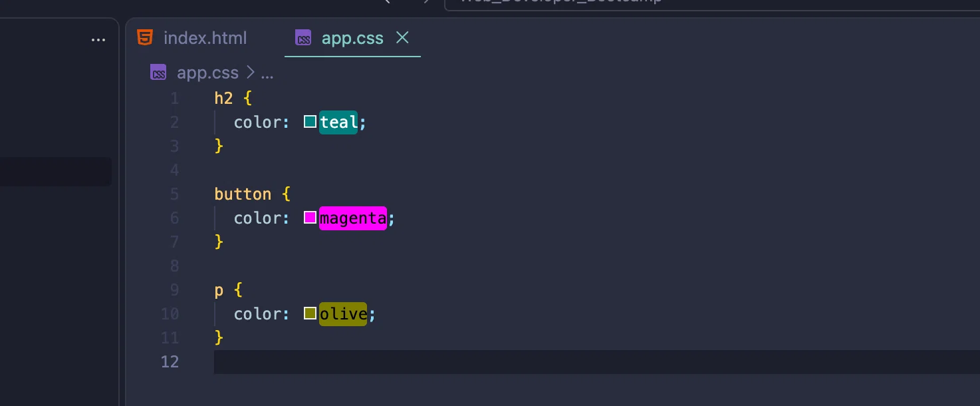Close the app.css tab

coord(402,38)
